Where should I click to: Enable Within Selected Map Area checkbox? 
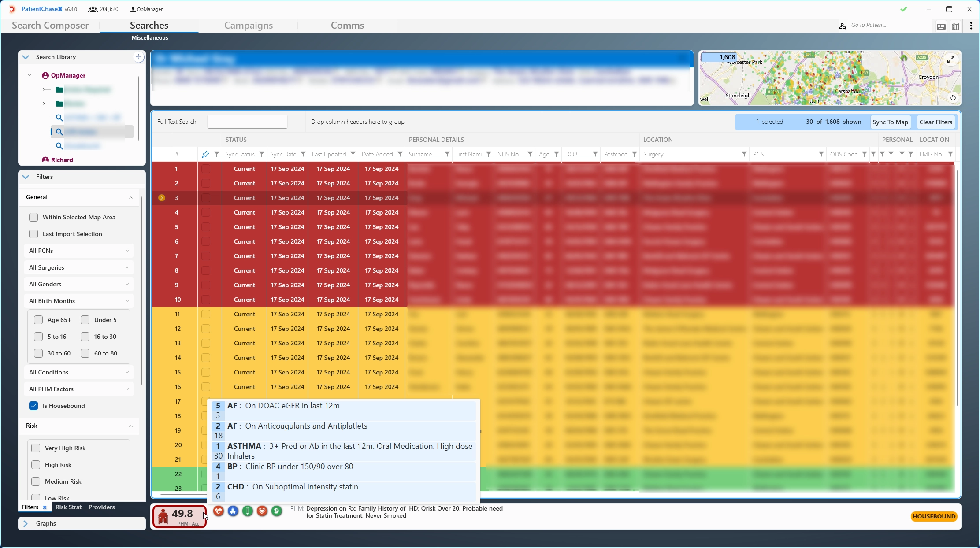pos(33,217)
